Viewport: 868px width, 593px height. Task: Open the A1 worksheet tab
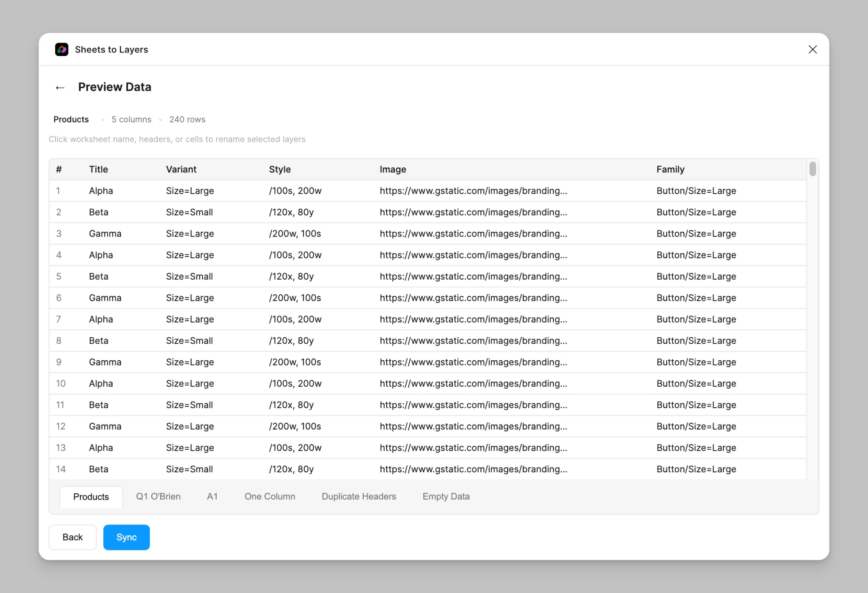(x=212, y=496)
